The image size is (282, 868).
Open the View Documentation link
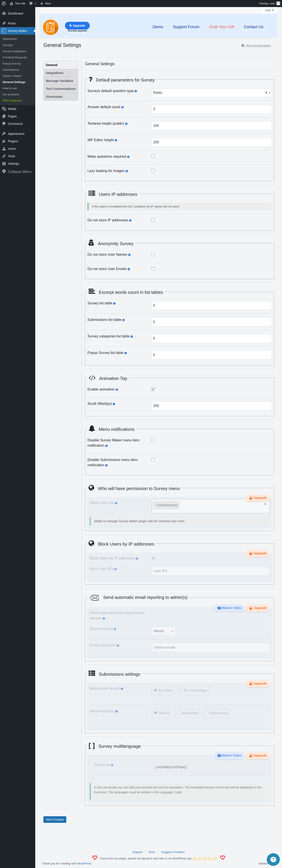click(x=258, y=46)
